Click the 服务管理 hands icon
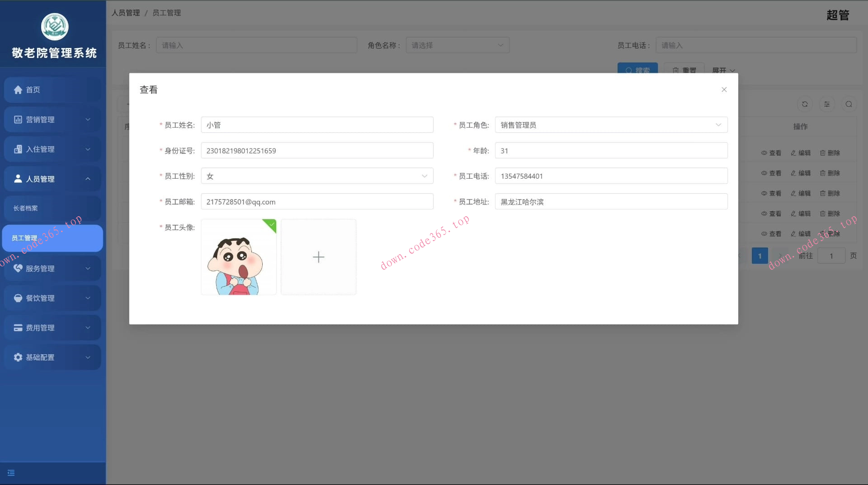This screenshot has height=485, width=868. [17, 268]
